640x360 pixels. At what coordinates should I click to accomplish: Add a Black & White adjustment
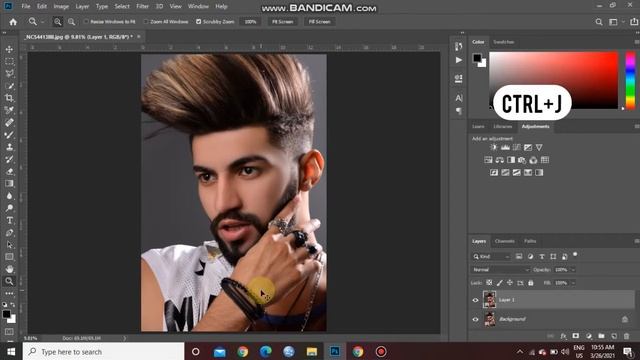[511, 160]
